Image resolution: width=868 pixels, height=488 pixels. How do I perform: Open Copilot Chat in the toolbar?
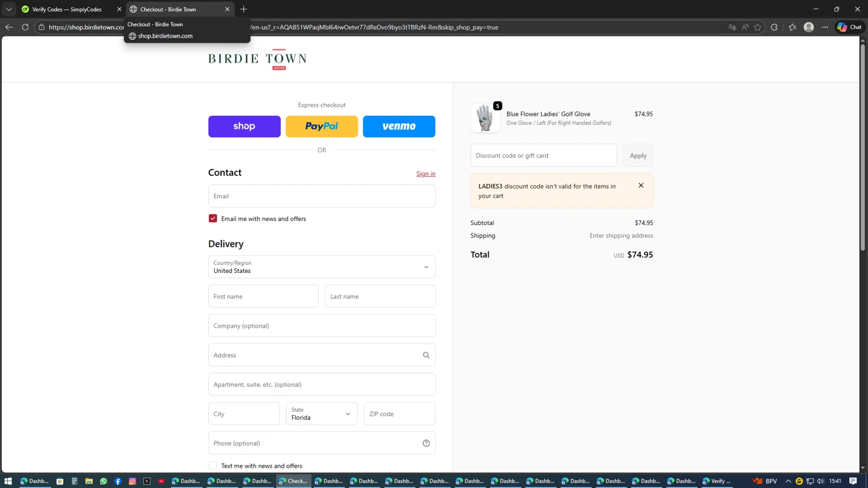pyautogui.click(x=849, y=27)
